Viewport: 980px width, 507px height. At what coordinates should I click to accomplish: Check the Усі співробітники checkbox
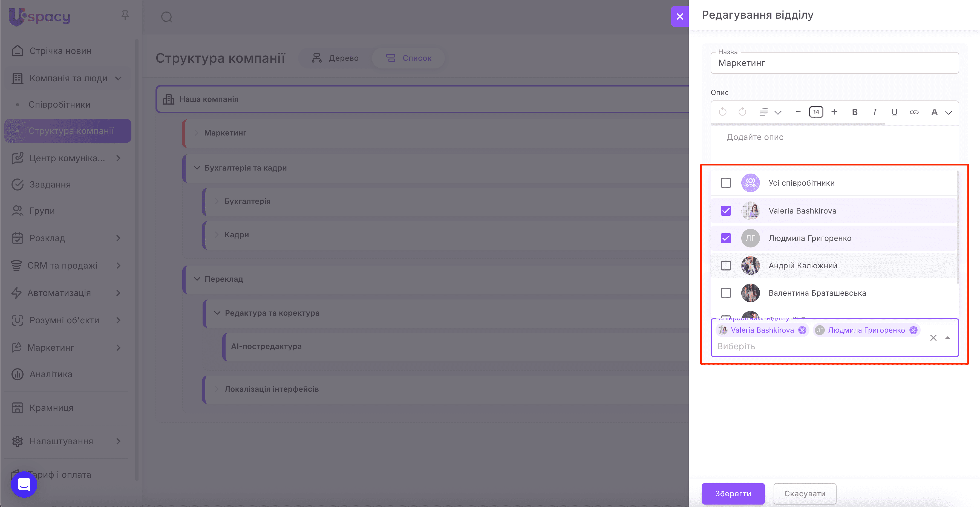pos(726,183)
